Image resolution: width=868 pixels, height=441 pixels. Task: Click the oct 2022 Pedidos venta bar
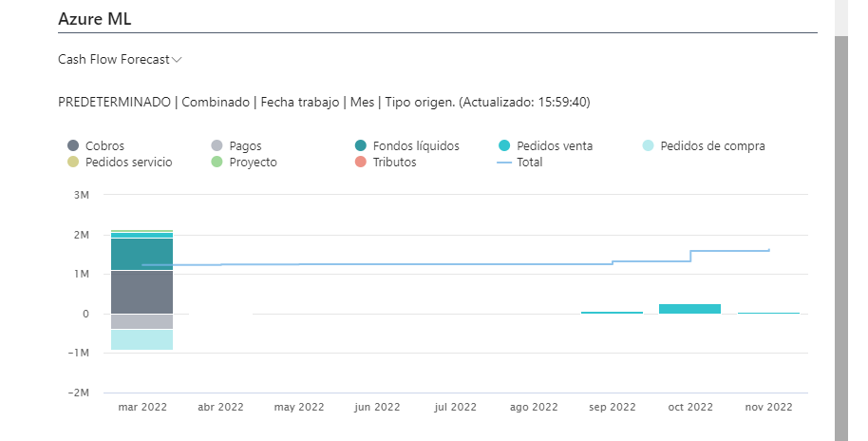tap(689, 309)
